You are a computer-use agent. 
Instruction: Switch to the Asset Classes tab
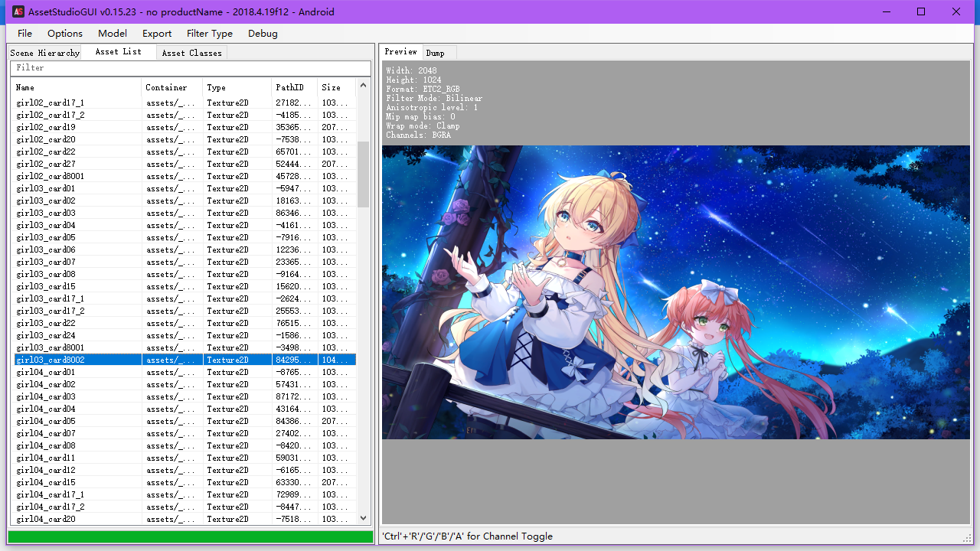pos(191,53)
